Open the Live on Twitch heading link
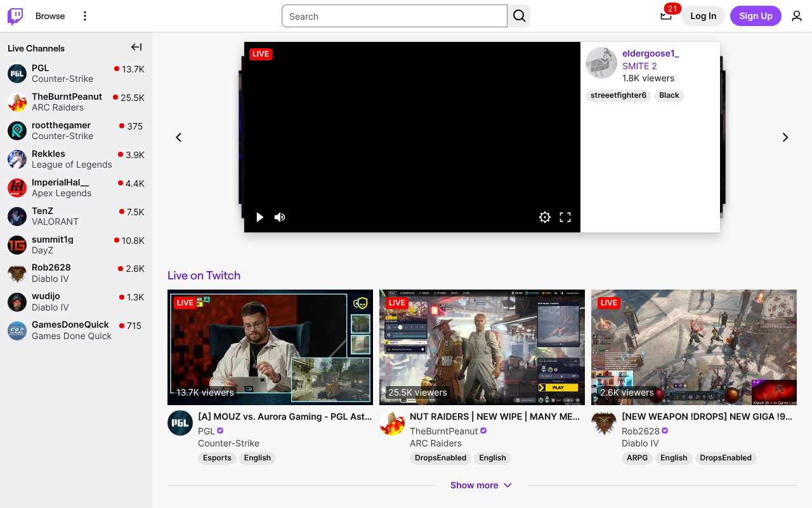812x508 pixels. [x=204, y=276]
